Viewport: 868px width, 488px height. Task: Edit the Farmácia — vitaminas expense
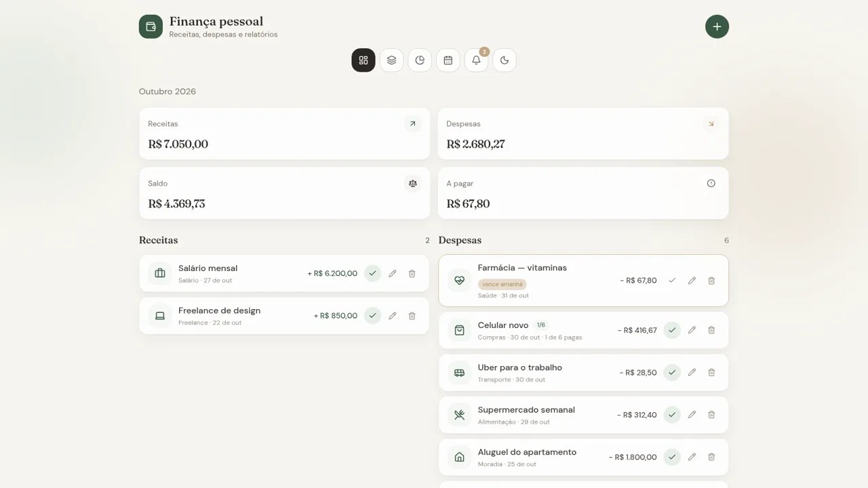tap(692, 281)
